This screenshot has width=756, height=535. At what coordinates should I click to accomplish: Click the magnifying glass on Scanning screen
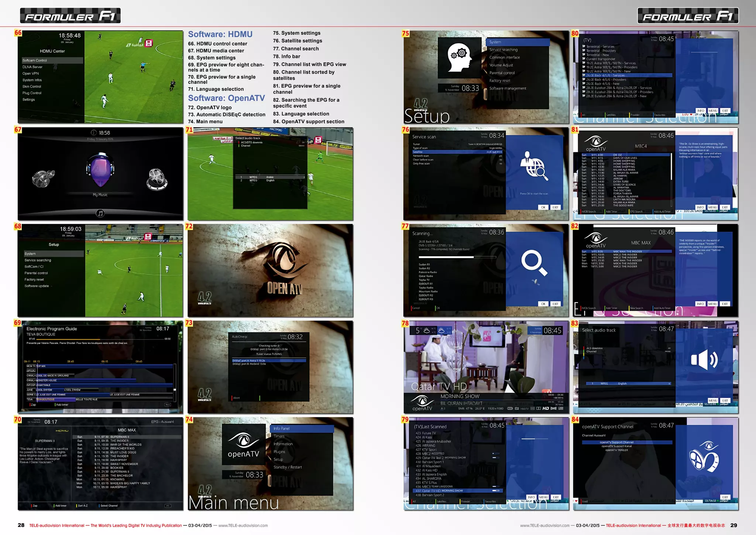pos(534,263)
